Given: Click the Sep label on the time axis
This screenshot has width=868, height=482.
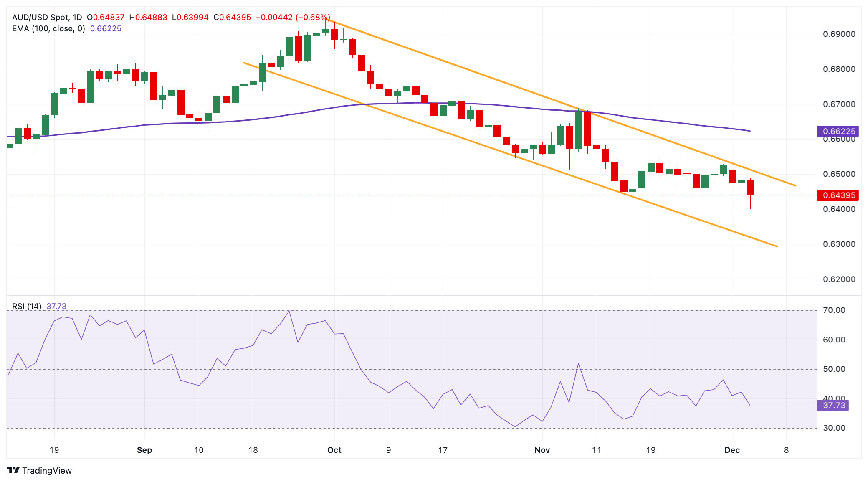Looking at the screenshot, I should coord(144,450).
